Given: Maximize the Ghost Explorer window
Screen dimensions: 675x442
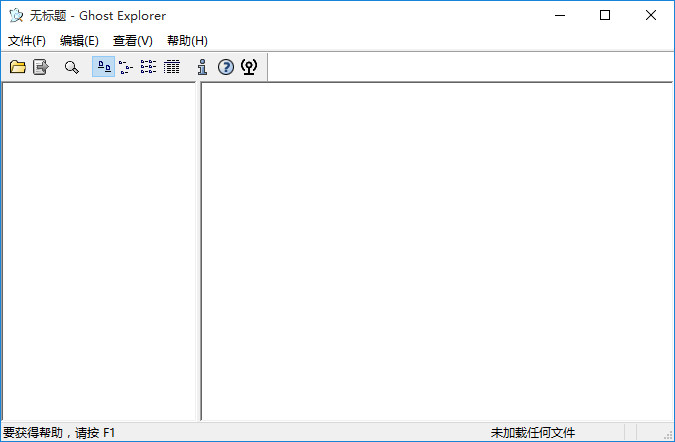Looking at the screenshot, I should coord(605,15).
